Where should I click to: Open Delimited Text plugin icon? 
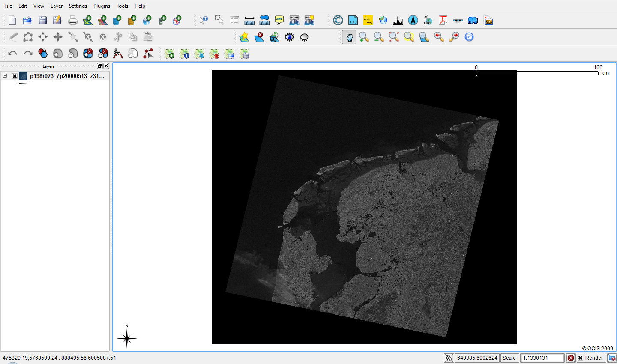click(x=353, y=20)
